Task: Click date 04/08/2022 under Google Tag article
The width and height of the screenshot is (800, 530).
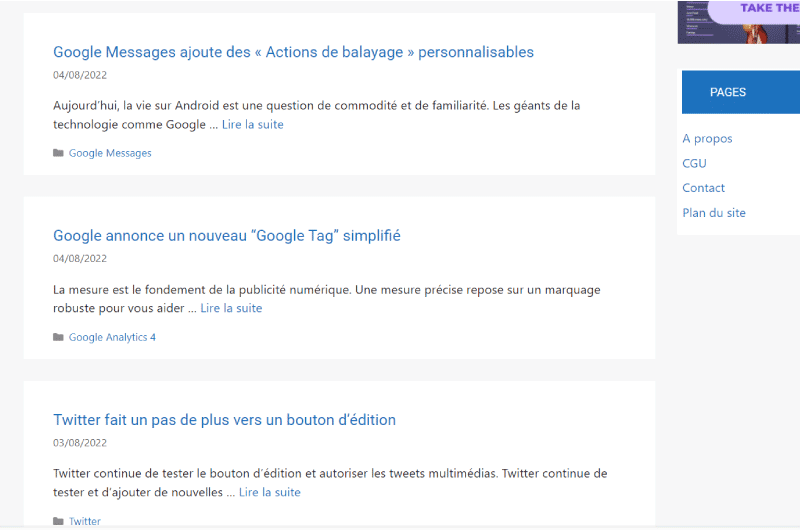Action: coord(80,259)
